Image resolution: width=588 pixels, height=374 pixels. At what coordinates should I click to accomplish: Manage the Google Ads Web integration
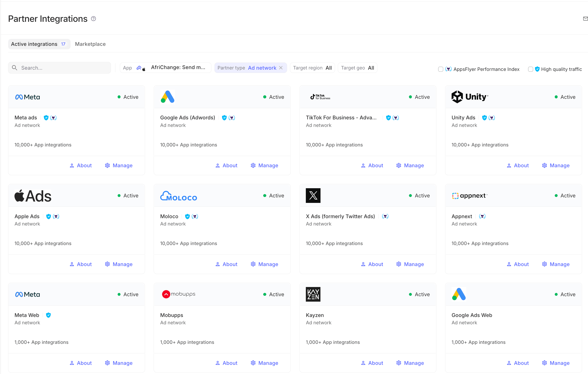[556, 363]
